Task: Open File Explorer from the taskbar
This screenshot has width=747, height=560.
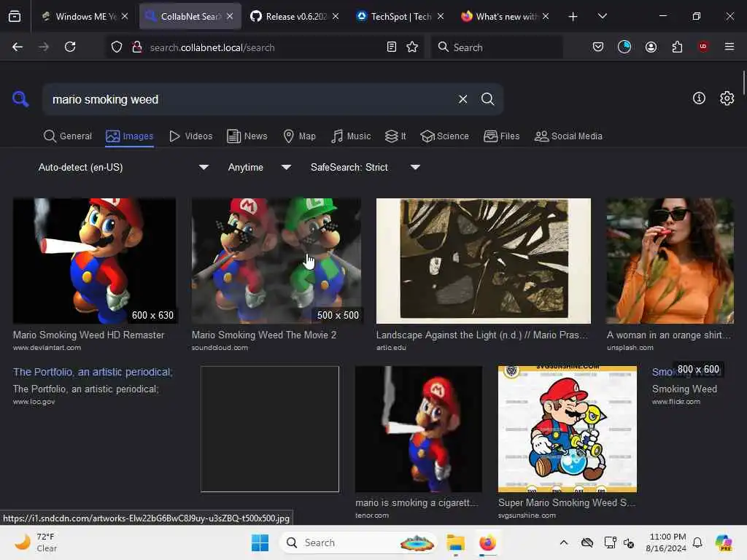Action: click(455, 542)
